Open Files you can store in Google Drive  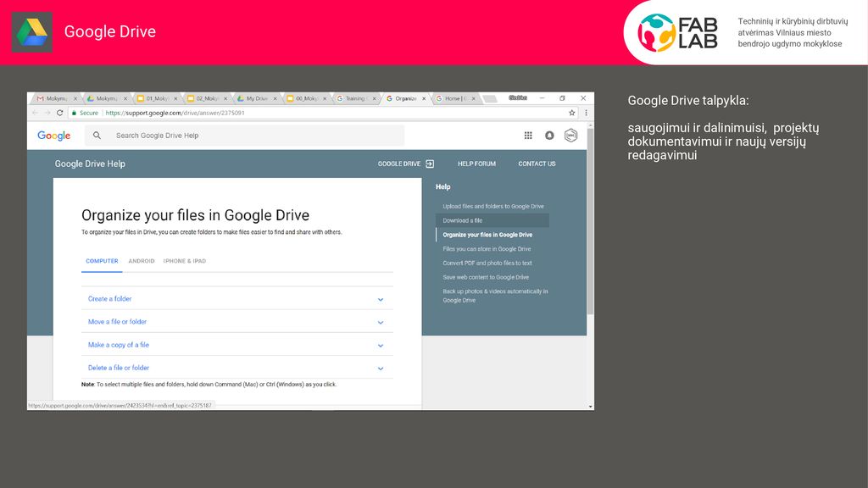pyautogui.click(x=487, y=249)
